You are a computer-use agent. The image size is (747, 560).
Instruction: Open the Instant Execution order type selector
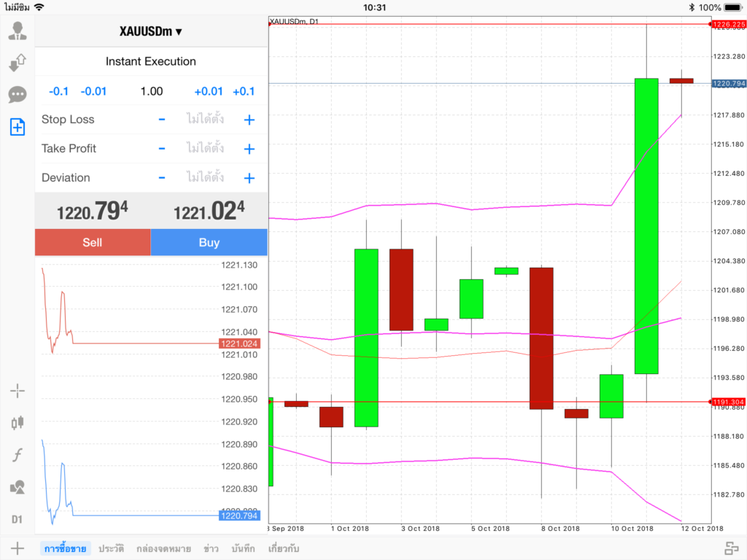coord(151,62)
